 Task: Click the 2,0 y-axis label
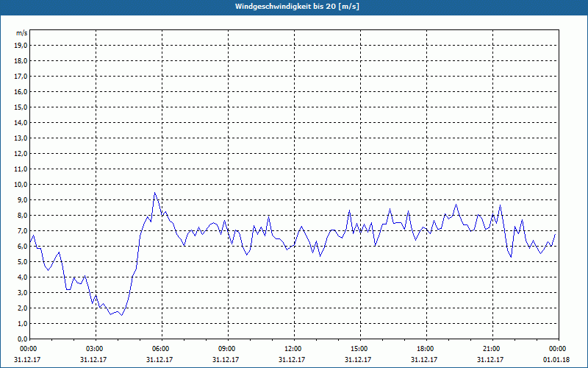pos(22,308)
